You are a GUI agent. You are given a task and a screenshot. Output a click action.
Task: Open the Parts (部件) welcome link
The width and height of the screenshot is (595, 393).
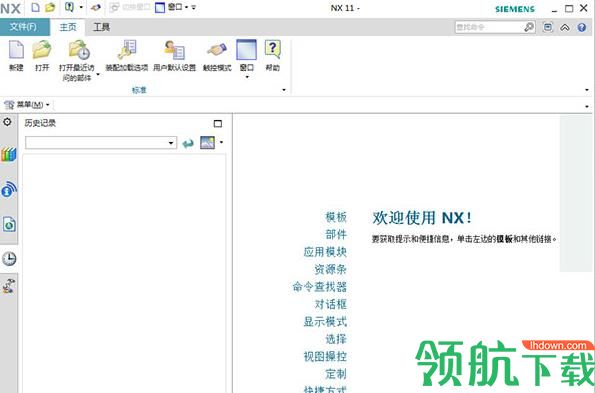336,234
